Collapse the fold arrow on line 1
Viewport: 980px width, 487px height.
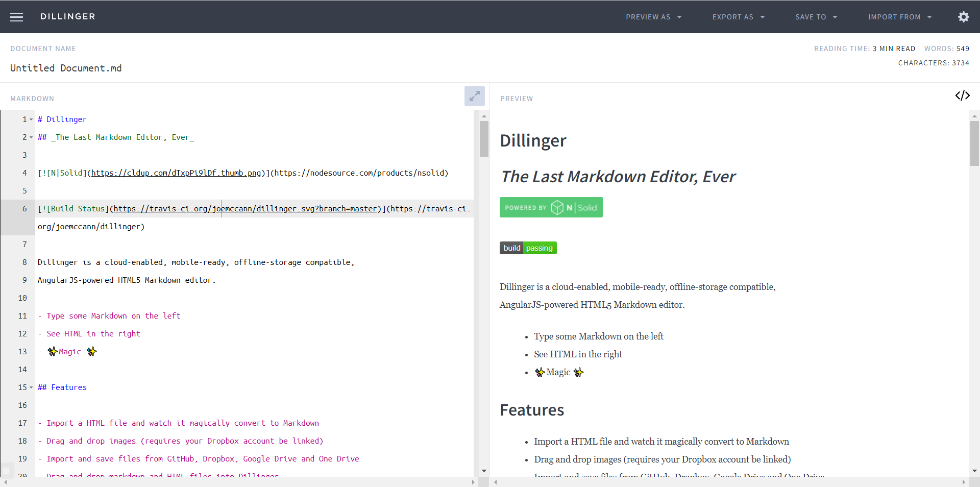coord(31,119)
